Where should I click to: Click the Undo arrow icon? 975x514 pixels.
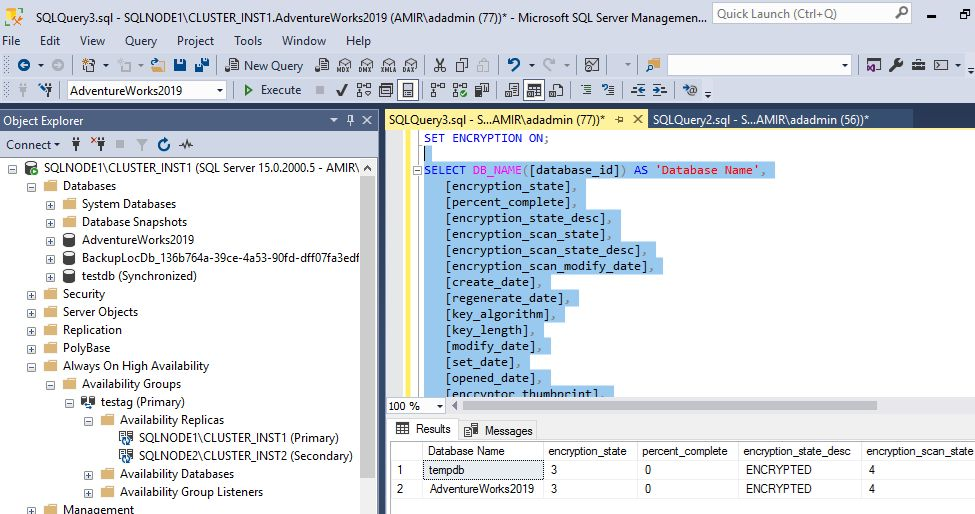(x=514, y=65)
